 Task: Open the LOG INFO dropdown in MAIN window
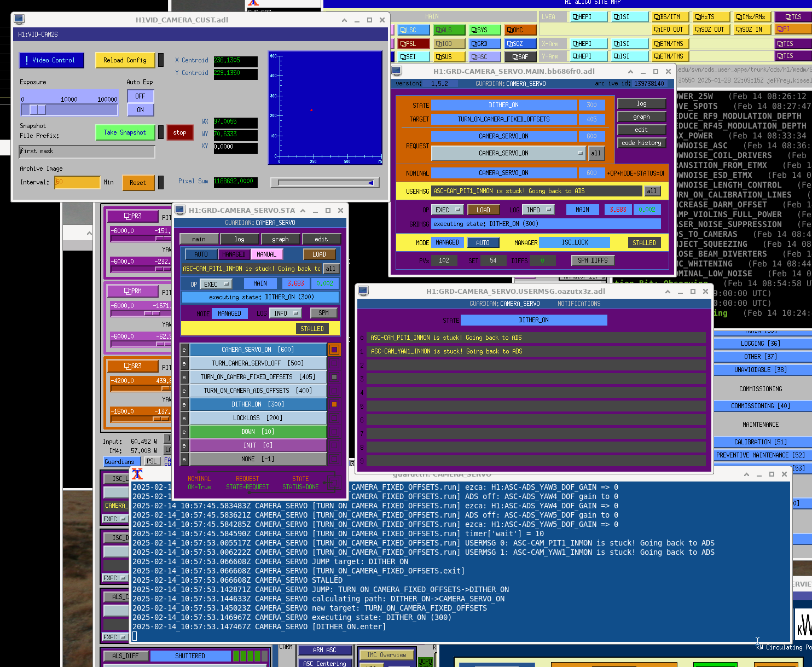(538, 210)
